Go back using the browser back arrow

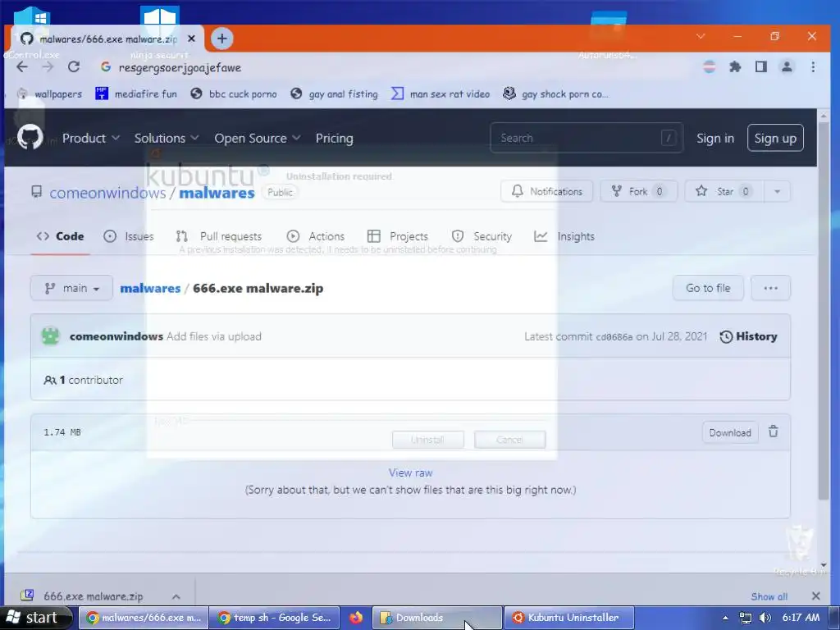point(22,67)
